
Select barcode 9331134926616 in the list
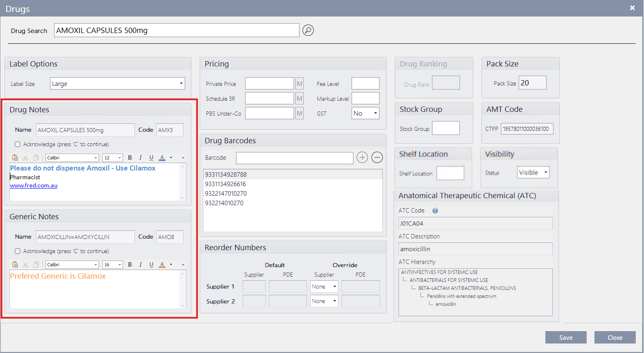click(x=225, y=184)
